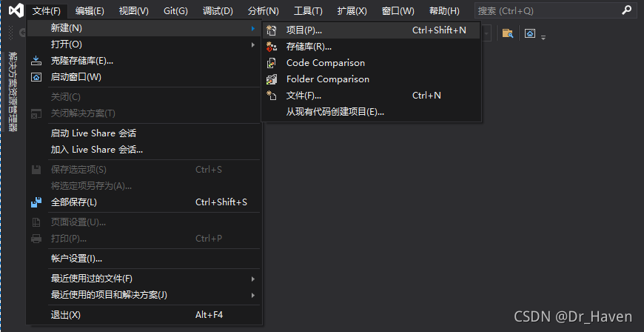Select 文件(F)... new file entry

click(x=372, y=96)
